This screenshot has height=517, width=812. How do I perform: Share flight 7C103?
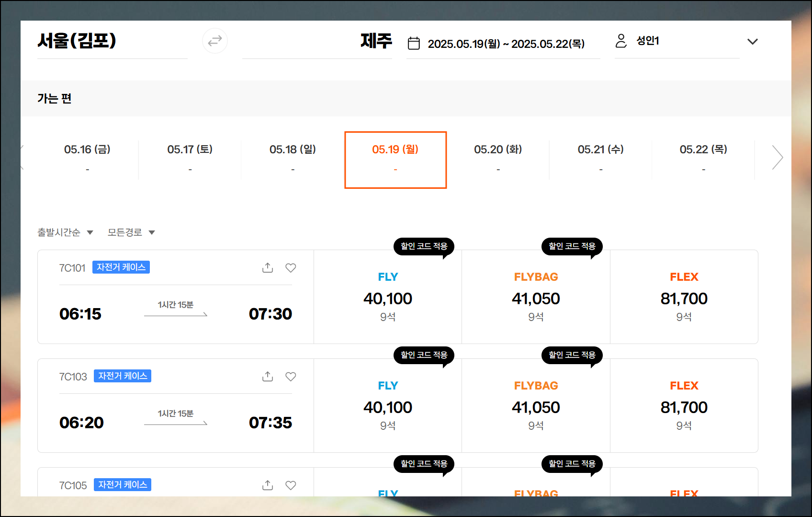pos(268,377)
